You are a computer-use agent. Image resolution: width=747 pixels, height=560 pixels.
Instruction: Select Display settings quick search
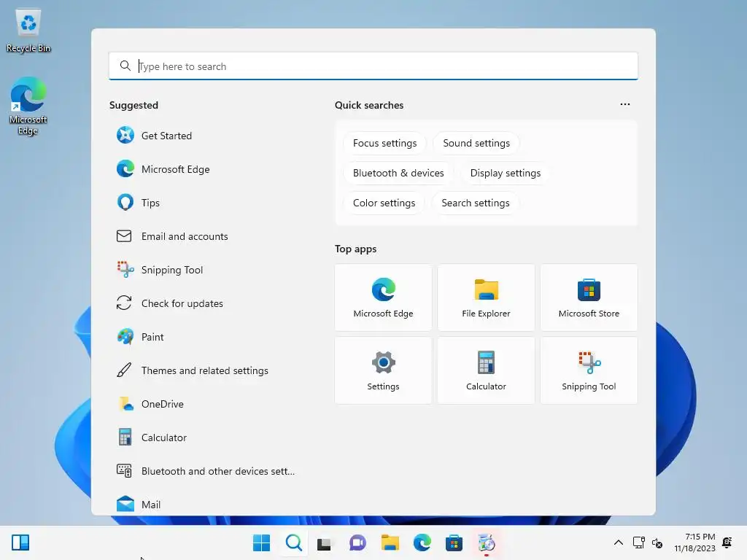point(505,173)
